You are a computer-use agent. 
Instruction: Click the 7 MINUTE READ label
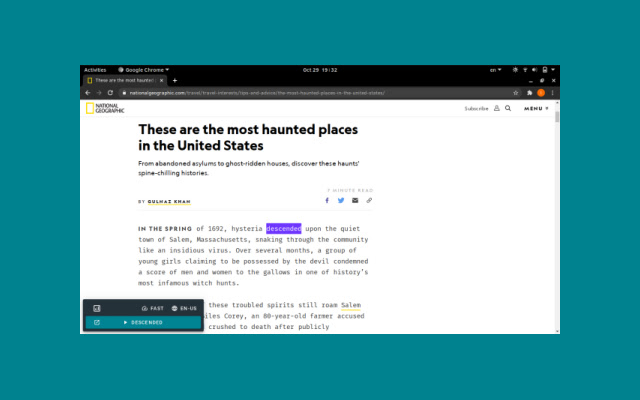pyautogui.click(x=350, y=191)
